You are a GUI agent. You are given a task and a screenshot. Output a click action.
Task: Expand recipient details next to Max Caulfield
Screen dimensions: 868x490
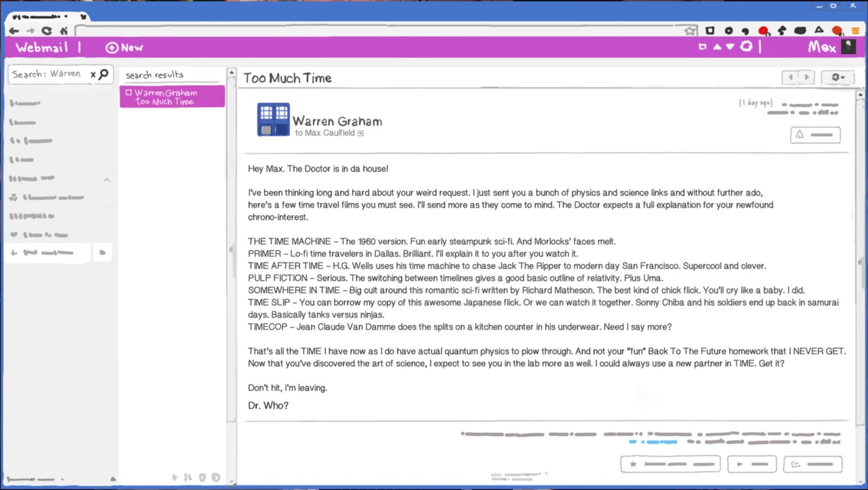coord(361,133)
